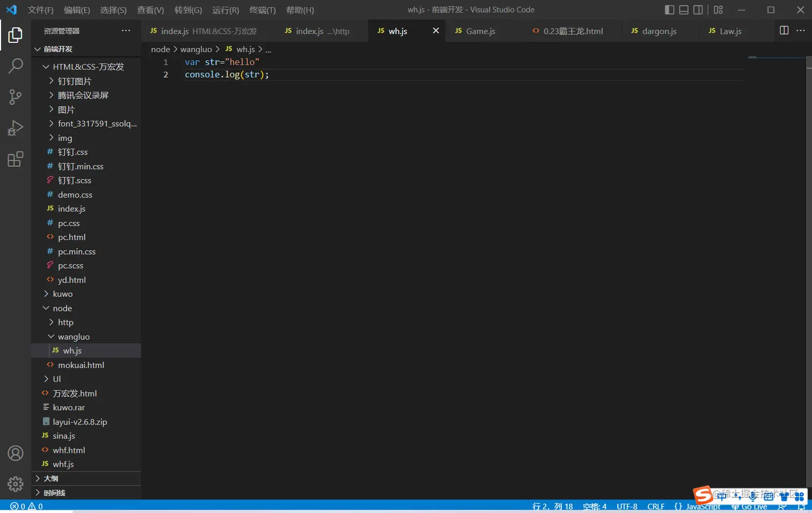Close the wh.js editor tab

[436, 31]
